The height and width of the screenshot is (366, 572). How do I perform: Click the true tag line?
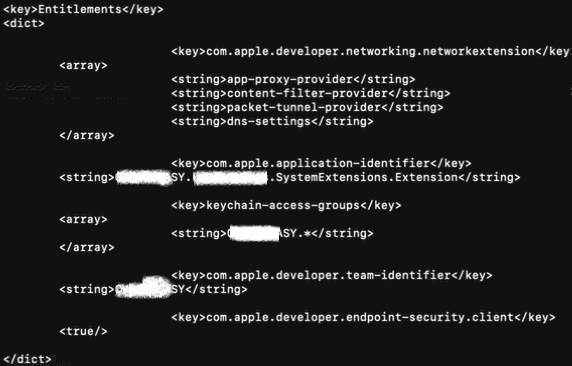[x=83, y=331]
